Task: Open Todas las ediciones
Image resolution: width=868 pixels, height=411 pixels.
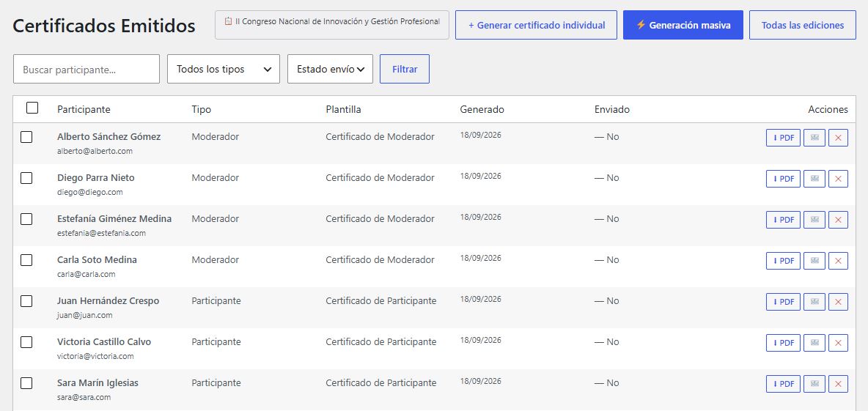Action: click(x=803, y=25)
